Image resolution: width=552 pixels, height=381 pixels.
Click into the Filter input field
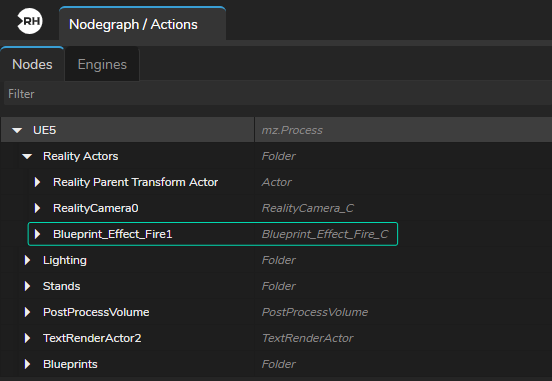click(277, 94)
